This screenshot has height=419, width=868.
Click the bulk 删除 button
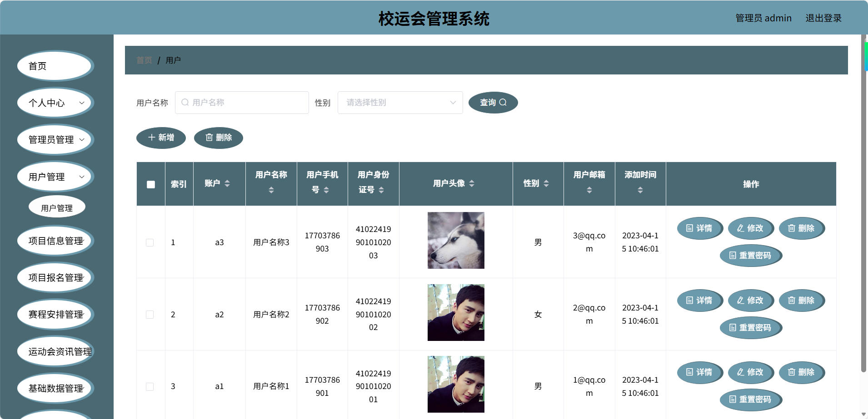219,138
